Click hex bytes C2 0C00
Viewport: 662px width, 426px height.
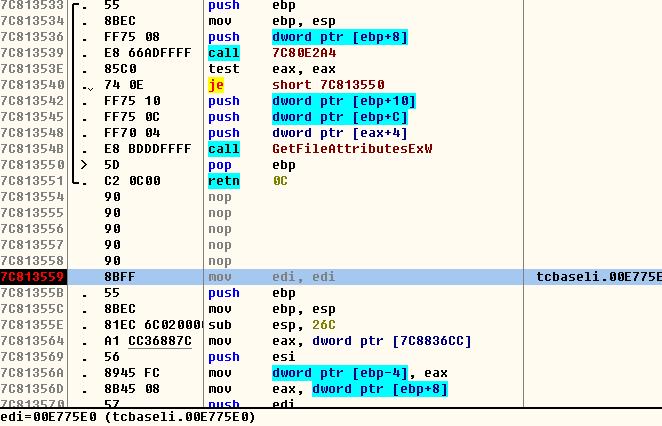pos(132,181)
